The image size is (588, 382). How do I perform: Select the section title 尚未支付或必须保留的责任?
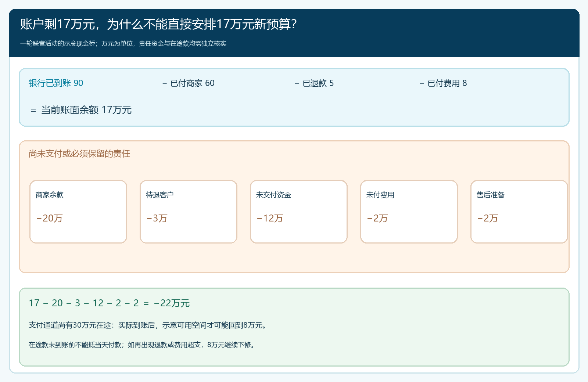(79, 154)
